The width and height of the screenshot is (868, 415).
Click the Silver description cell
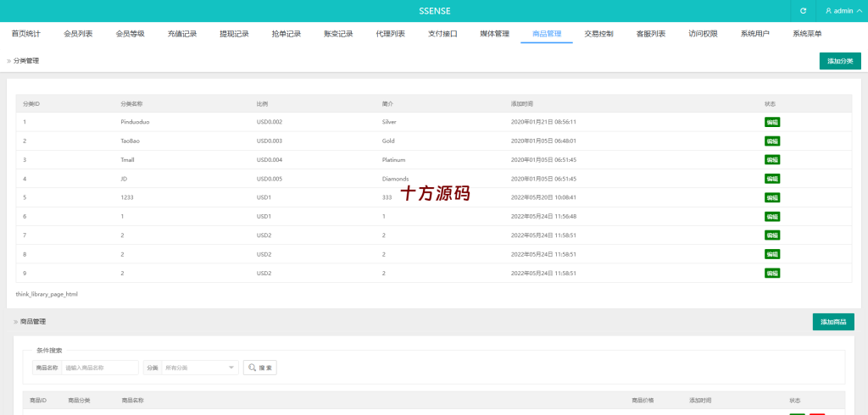[x=389, y=122]
